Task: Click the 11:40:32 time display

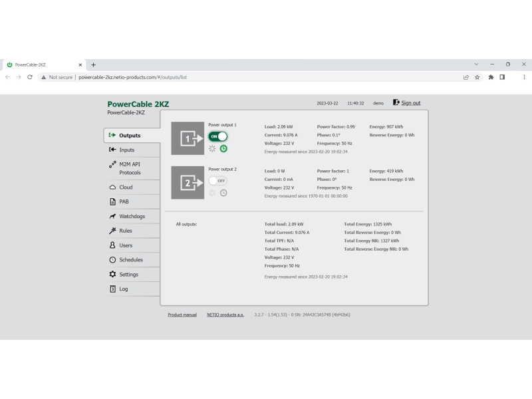Action: pyautogui.click(x=356, y=103)
